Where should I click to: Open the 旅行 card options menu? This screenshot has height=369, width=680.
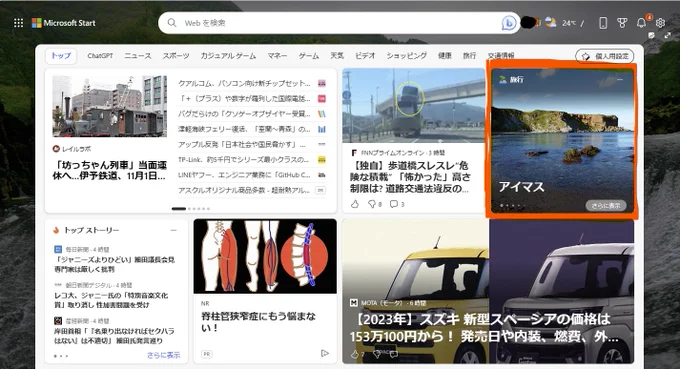[x=620, y=79]
